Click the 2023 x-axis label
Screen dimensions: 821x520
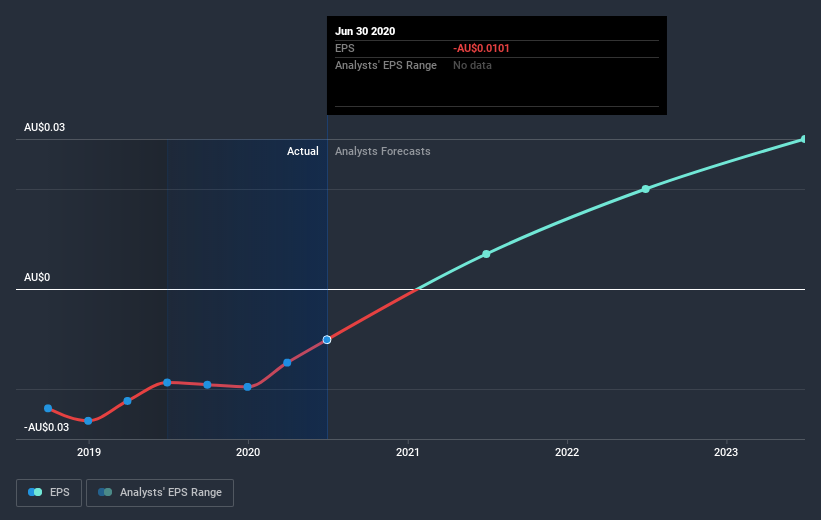726,452
